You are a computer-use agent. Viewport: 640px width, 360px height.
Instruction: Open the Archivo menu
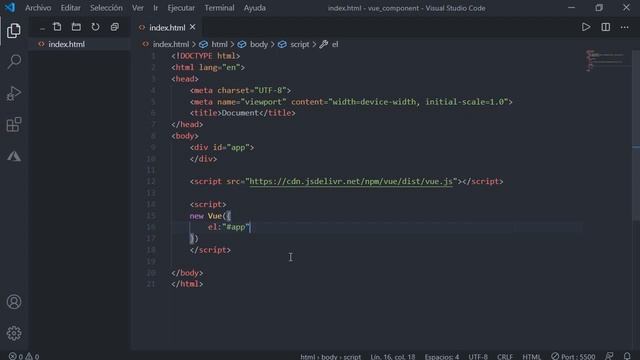tap(38, 8)
